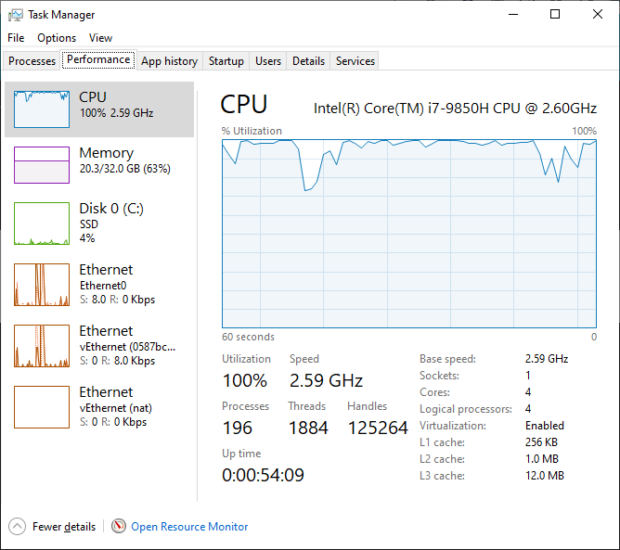620x550 pixels.
Task: Select the Ethernet0 network graph icon
Action: click(41, 284)
